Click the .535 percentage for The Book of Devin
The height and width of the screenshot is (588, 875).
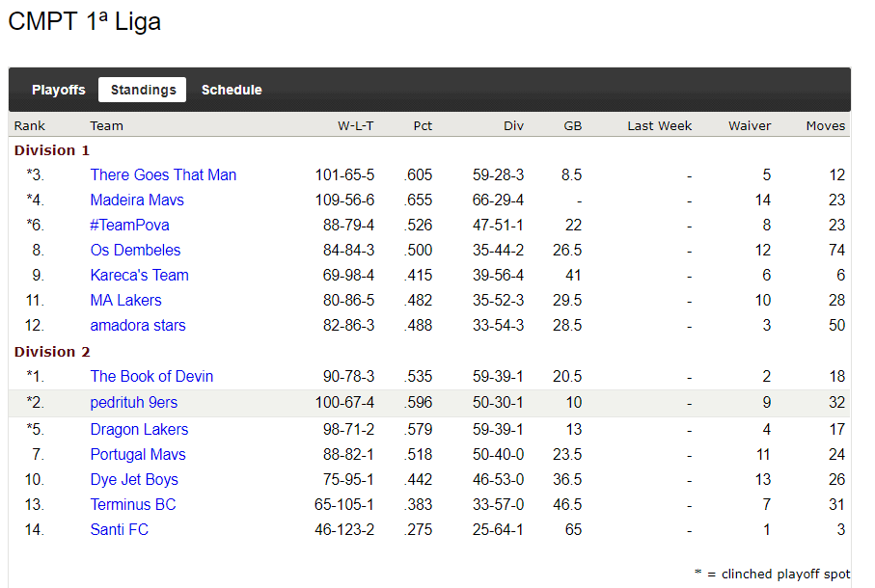(418, 377)
